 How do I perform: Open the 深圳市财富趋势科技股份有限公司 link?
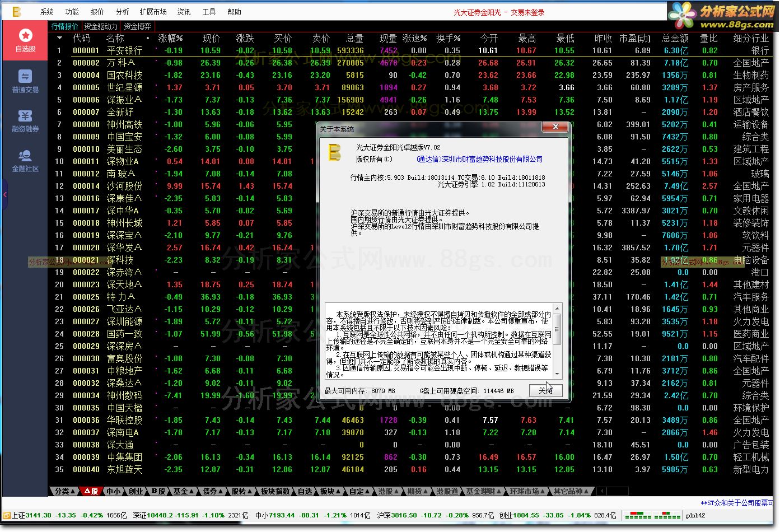click(x=480, y=159)
